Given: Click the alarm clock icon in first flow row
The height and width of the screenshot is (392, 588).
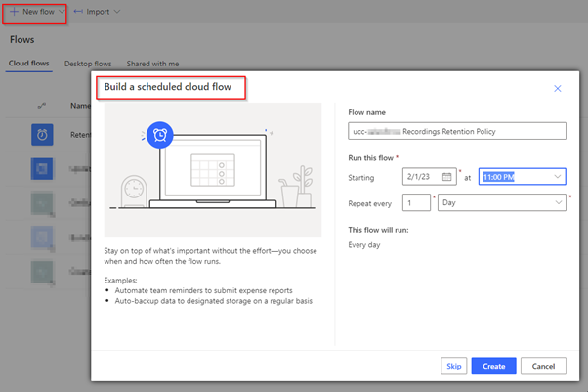Looking at the screenshot, I should click(42, 135).
